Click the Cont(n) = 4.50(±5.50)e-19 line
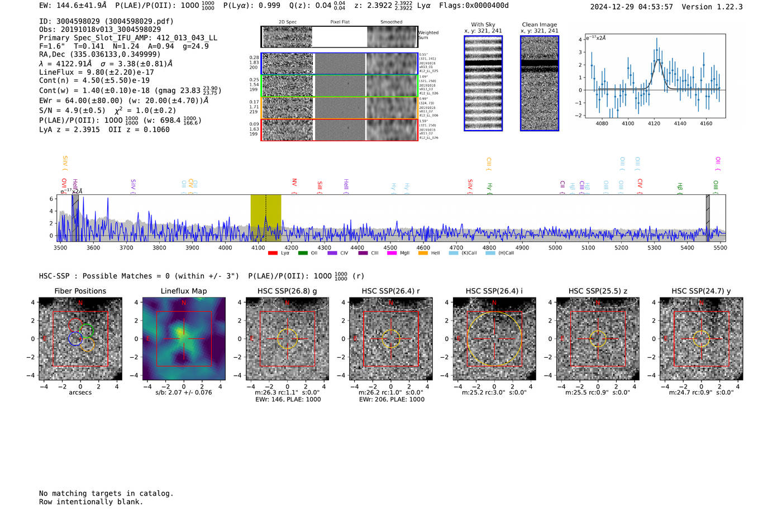The height and width of the screenshot is (532, 782). [94, 80]
